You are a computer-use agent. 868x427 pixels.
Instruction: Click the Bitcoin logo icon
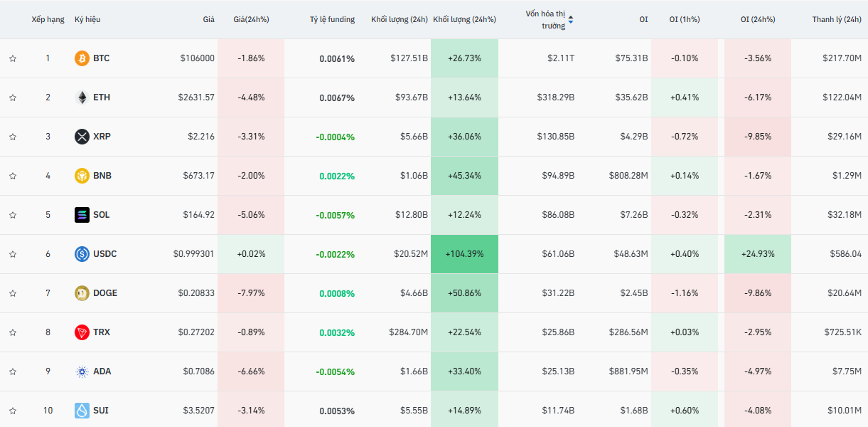(x=82, y=58)
